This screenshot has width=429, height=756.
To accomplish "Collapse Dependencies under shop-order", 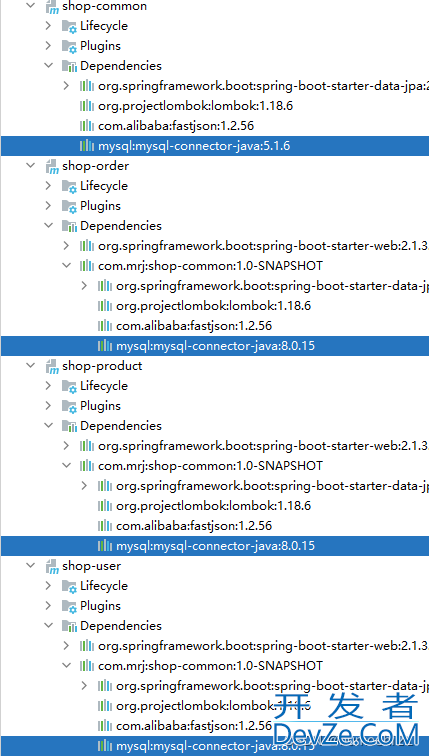I will pos(48,226).
